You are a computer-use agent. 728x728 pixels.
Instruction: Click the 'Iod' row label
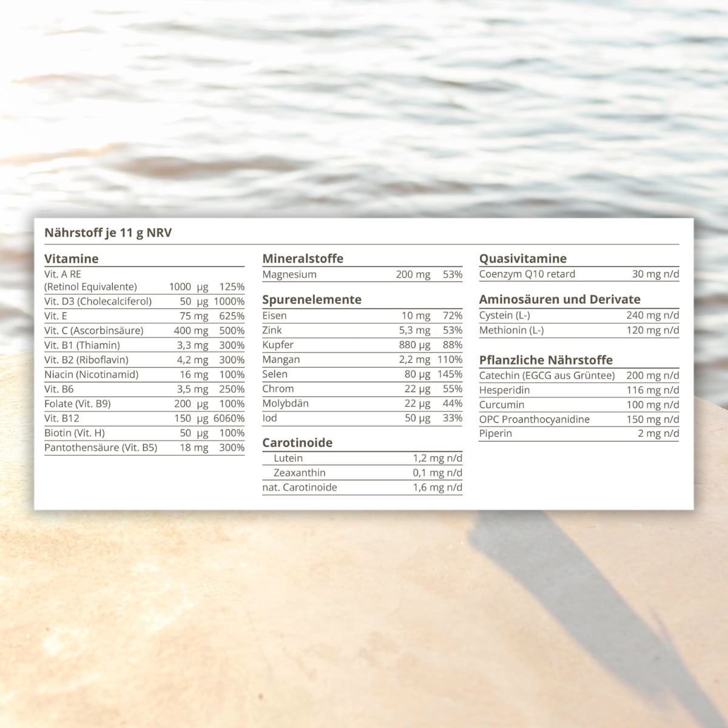[x=269, y=418]
